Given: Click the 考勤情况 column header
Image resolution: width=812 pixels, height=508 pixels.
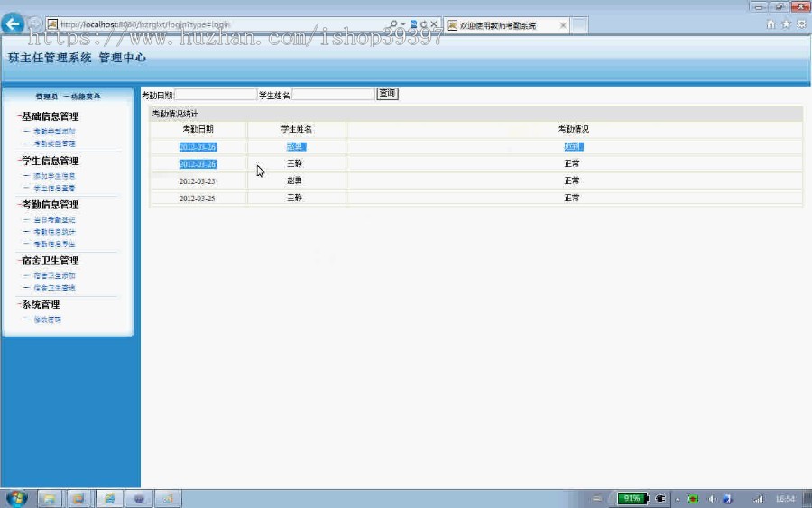Looking at the screenshot, I should click(x=573, y=129).
